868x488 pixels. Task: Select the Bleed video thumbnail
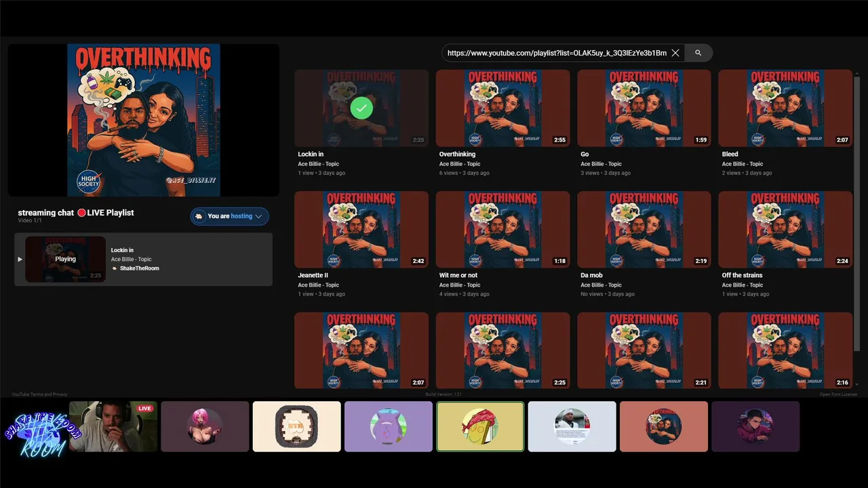tap(785, 108)
